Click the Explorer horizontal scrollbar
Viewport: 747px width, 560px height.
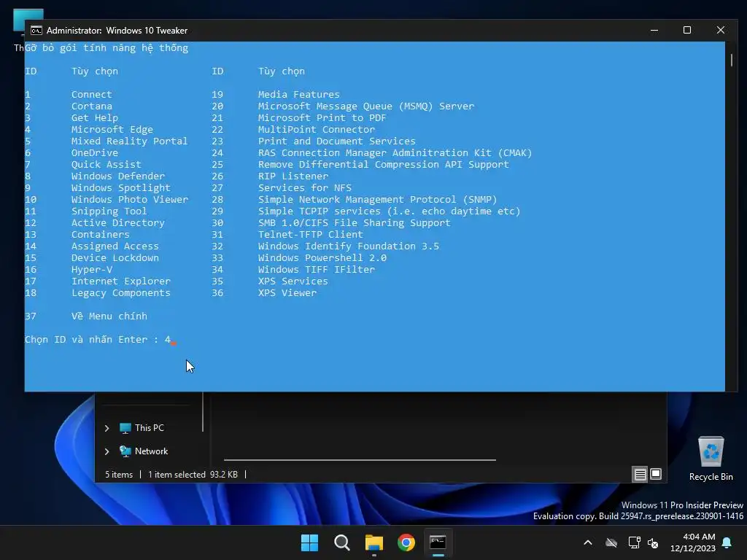tap(360, 460)
